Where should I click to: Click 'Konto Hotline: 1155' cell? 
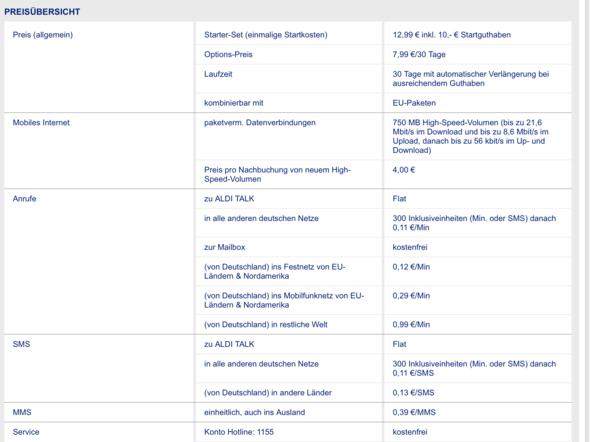(239, 432)
